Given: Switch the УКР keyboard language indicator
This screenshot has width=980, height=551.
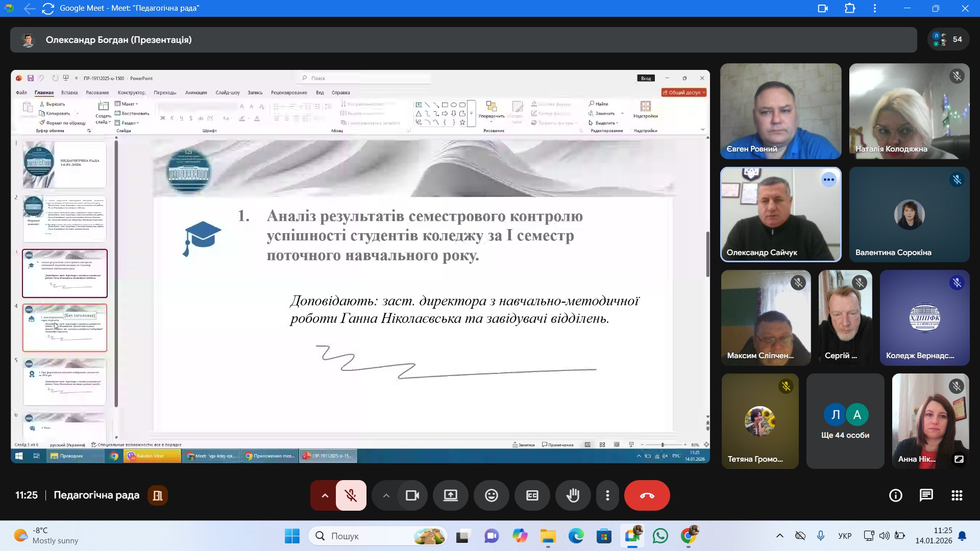Looking at the screenshot, I should (x=844, y=536).
